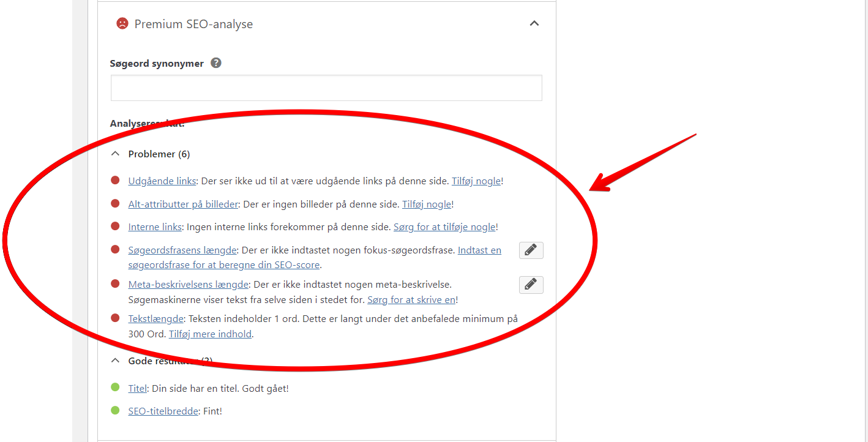The width and height of the screenshot is (868, 442).
Task: Click the 'Tilføj mere indhold' link
Action: pyautogui.click(x=210, y=334)
